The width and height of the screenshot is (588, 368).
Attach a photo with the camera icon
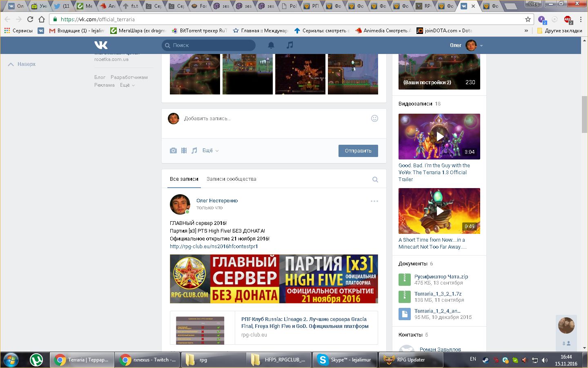pos(173,150)
